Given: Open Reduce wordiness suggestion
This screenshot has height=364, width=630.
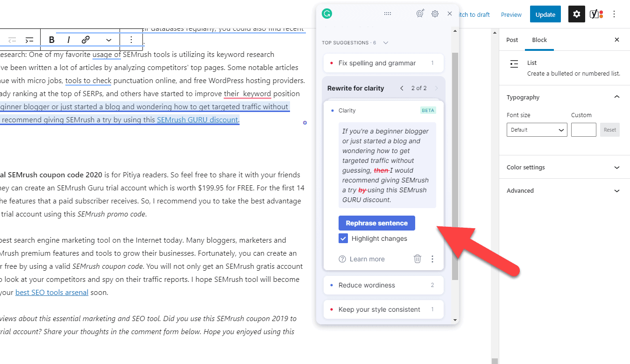Looking at the screenshot, I should click(383, 285).
